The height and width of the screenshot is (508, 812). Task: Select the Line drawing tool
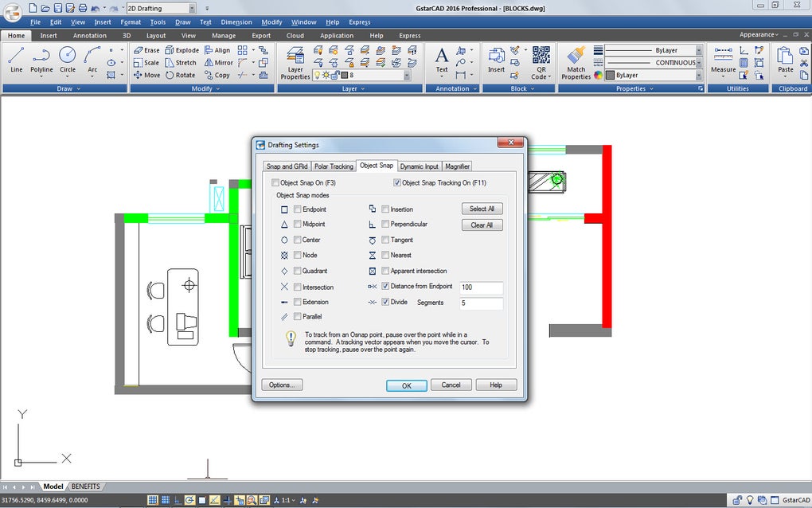[x=16, y=60]
